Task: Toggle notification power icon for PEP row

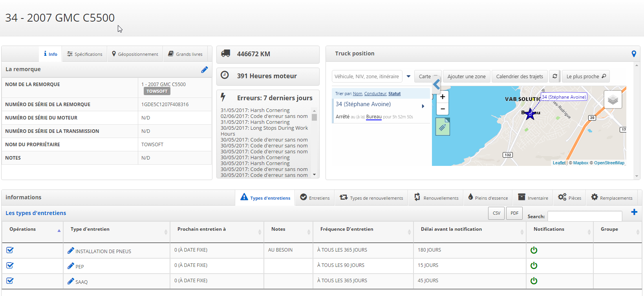Action: tap(534, 265)
